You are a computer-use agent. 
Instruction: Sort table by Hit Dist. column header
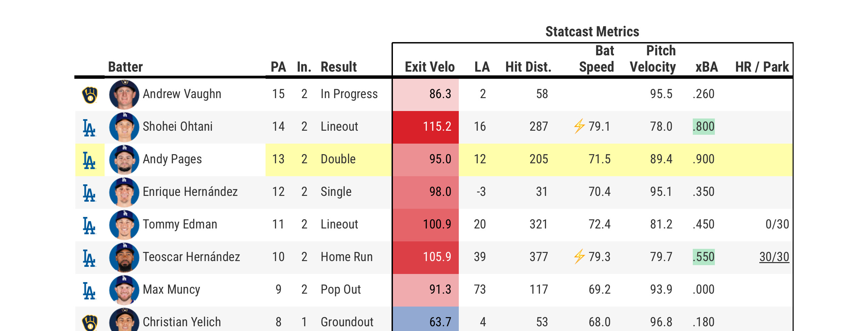click(x=528, y=67)
